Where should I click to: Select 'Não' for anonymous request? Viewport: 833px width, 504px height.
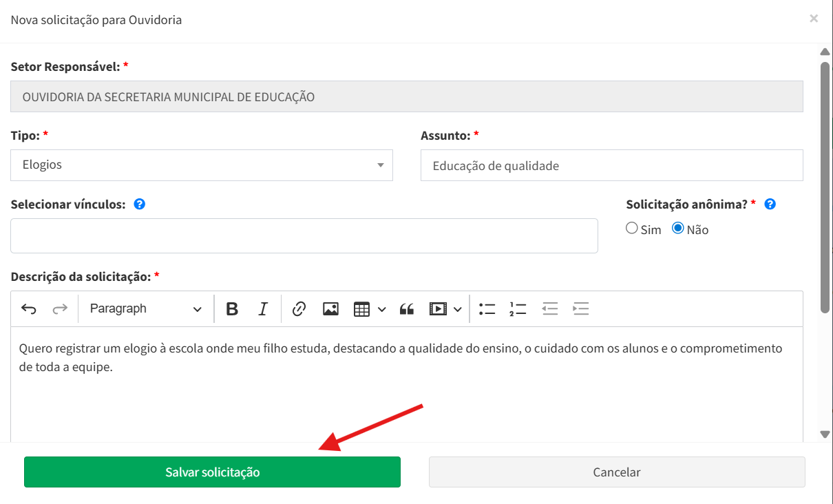tap(678, 229)
